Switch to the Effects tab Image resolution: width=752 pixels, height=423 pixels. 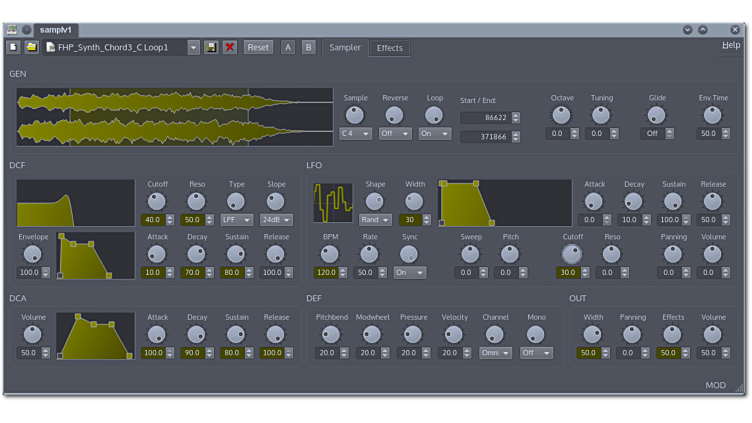coord(389,48)
